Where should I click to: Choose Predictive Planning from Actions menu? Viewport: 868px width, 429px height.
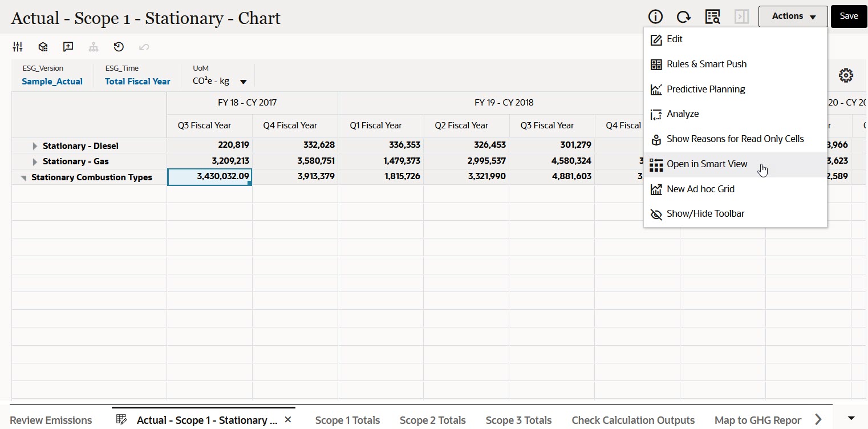coord(705,90)
